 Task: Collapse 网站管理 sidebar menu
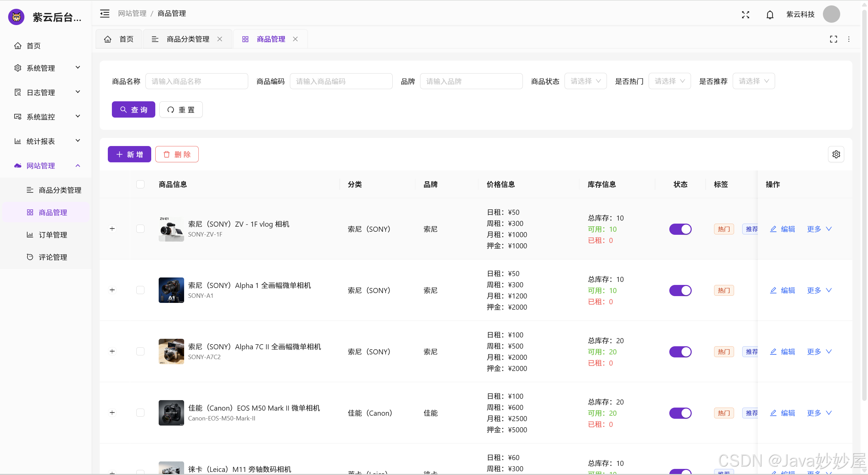point(46,166)
